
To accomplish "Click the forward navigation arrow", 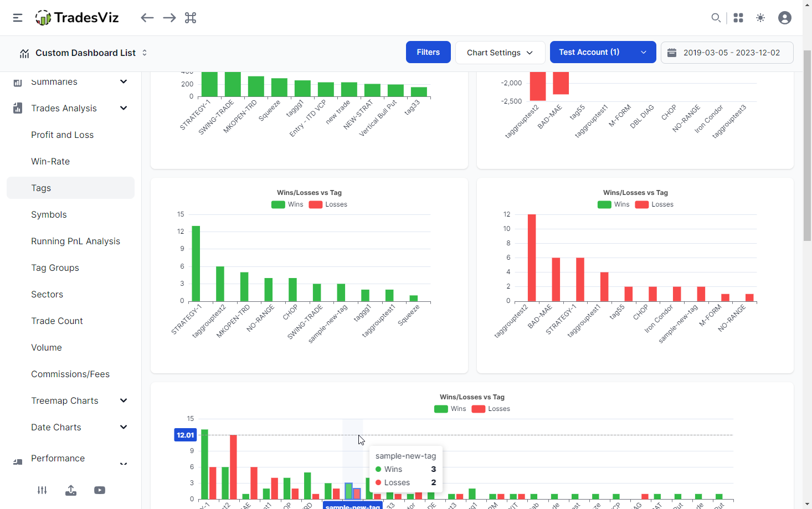I will [x=169, y=18].
